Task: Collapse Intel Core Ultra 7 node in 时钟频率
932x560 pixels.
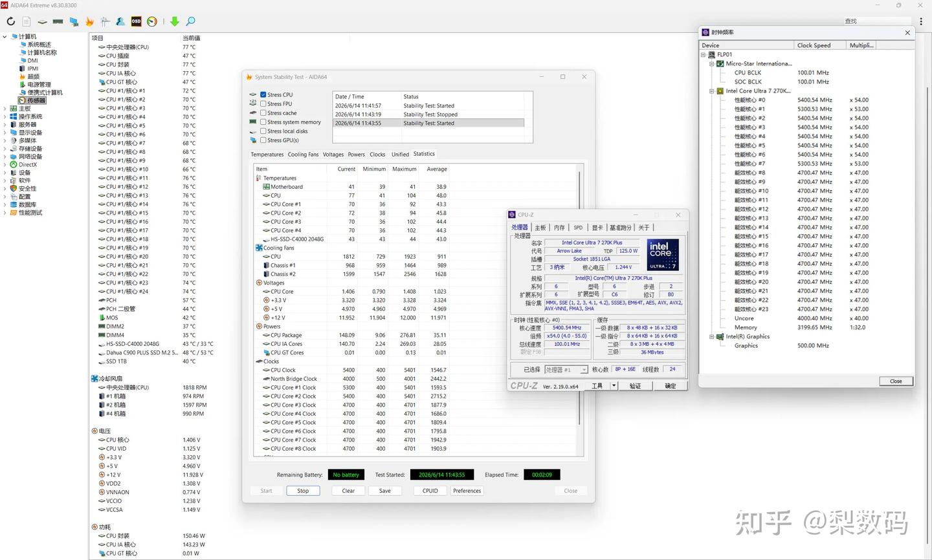Action: tap(711, 91)
